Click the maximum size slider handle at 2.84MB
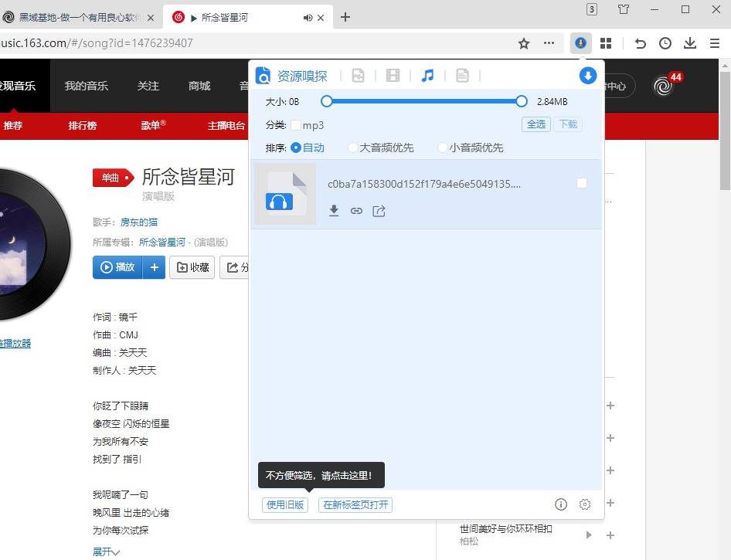The height and width of the screenshot is (560, 731). (522, 101)
